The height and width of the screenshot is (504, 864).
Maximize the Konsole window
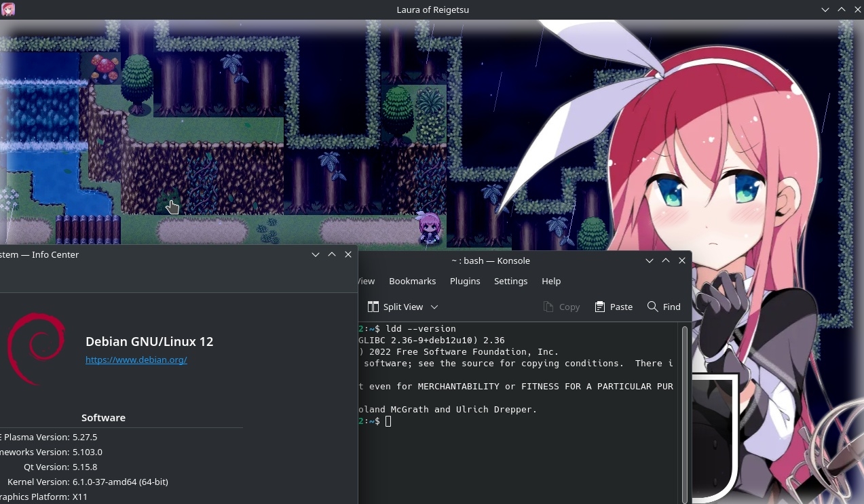point(666,260)
